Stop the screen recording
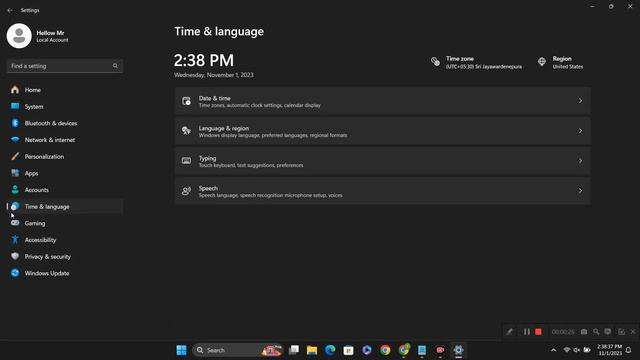This screenshot has width=640, height=360. (x=538, y=332)
